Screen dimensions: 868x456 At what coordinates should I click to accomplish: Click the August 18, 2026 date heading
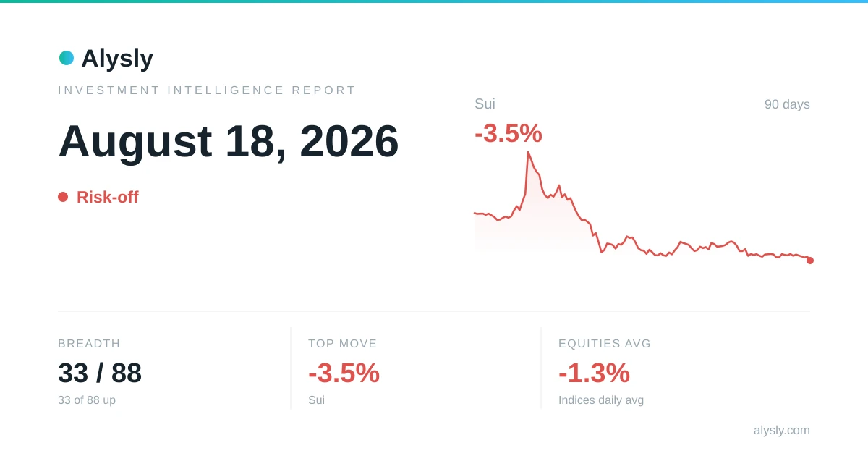point(229,140)
